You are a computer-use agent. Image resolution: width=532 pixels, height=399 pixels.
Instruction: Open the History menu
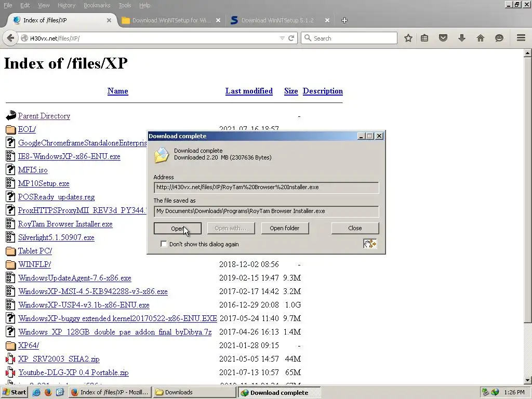[66, 5]
